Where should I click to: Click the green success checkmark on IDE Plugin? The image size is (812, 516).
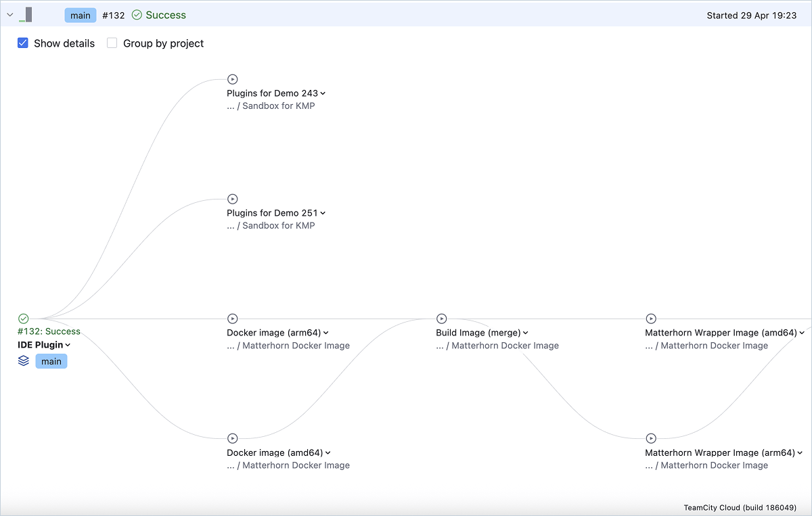[23, 319]
